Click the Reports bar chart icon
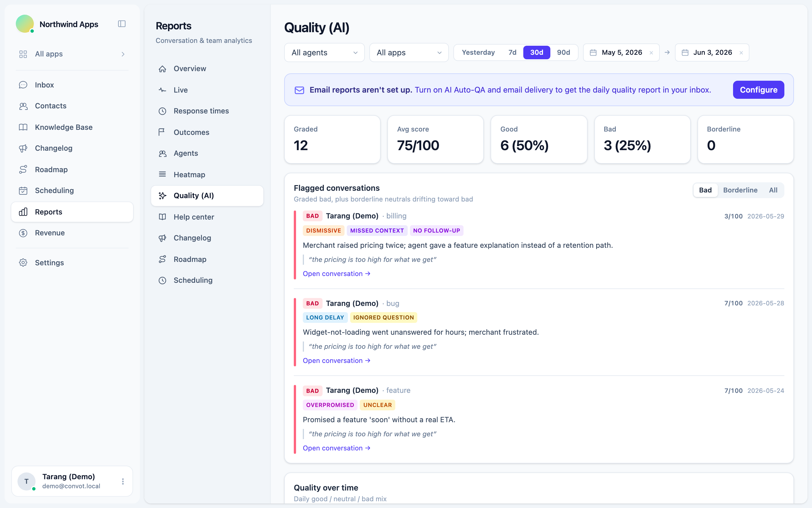The image size is (812, 508). tap(23, 212)
